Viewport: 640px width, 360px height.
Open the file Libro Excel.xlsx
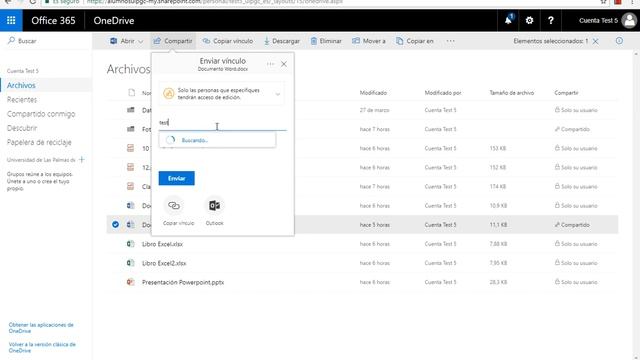click(162, 244)
